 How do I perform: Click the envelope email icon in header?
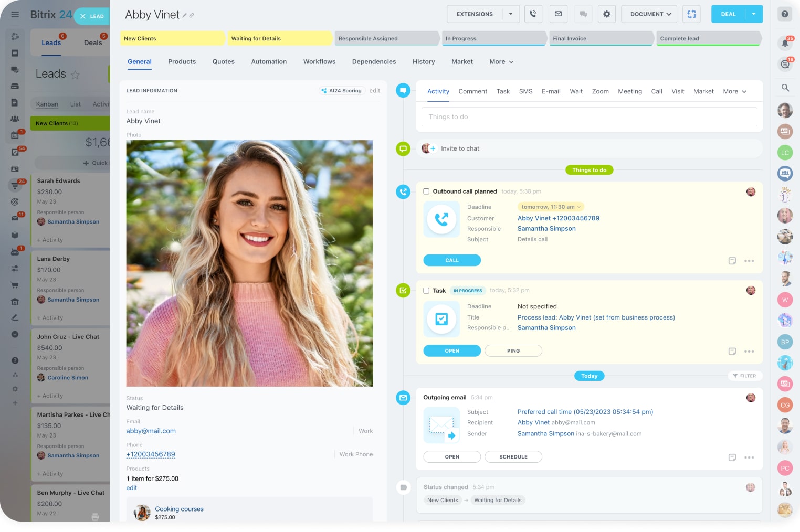tap(558, 14)
